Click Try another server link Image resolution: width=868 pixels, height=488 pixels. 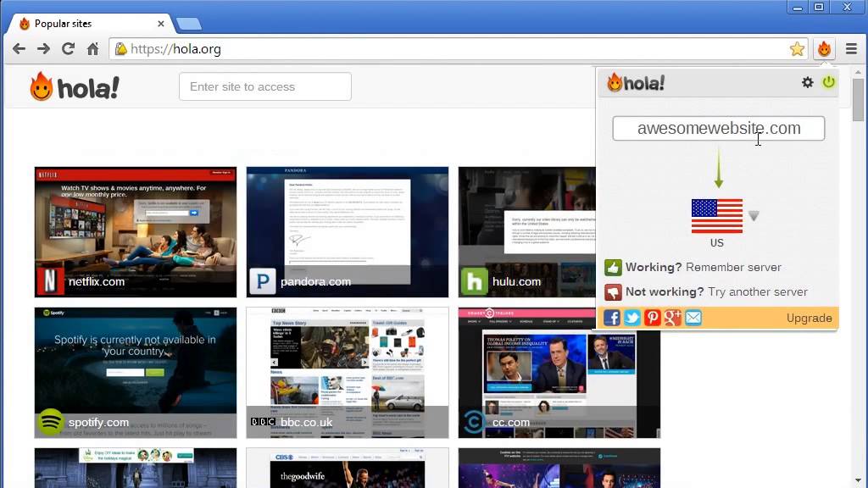point(758,291)
